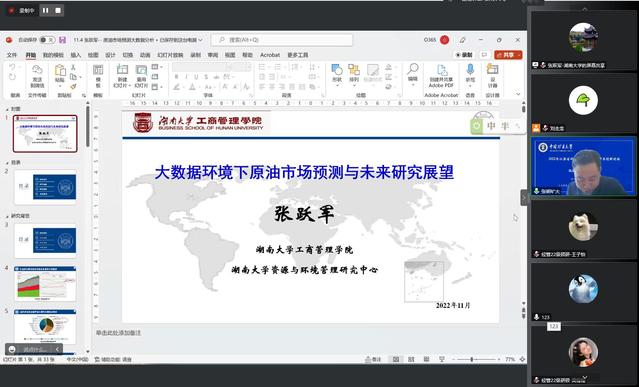Collapse the 目录 section in slide panel
The width and height of the screenshot is (639, 387).
click(x=7, y=163)
